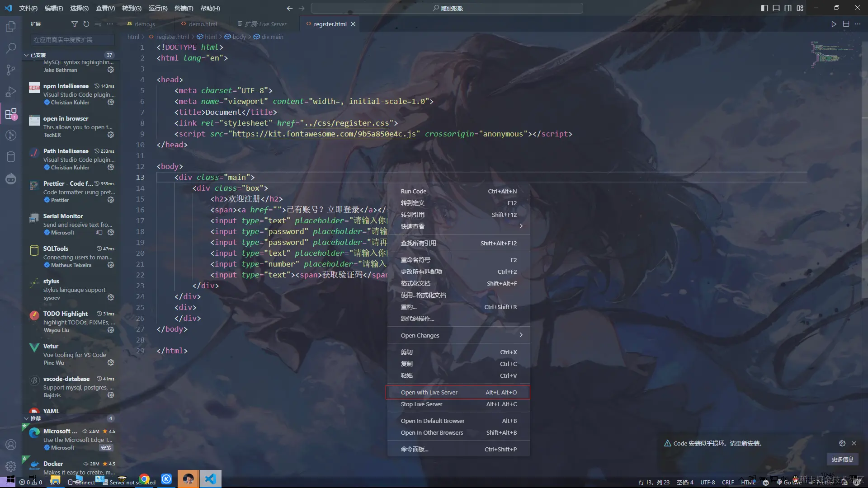This screenshot has height=488, width=868.
Task: Open the Accounts menu icon
Action: (x=11, y=445)
